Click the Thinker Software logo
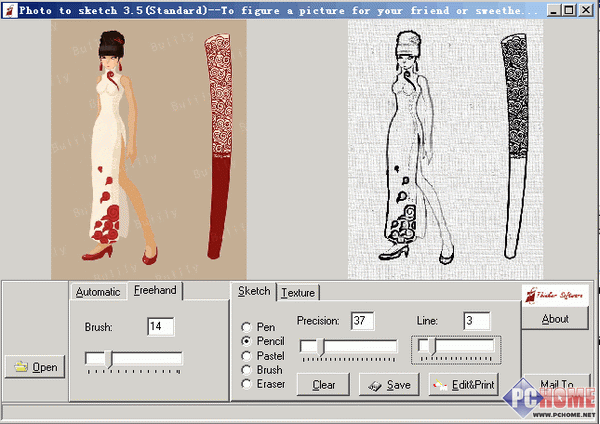 [555, 295]
